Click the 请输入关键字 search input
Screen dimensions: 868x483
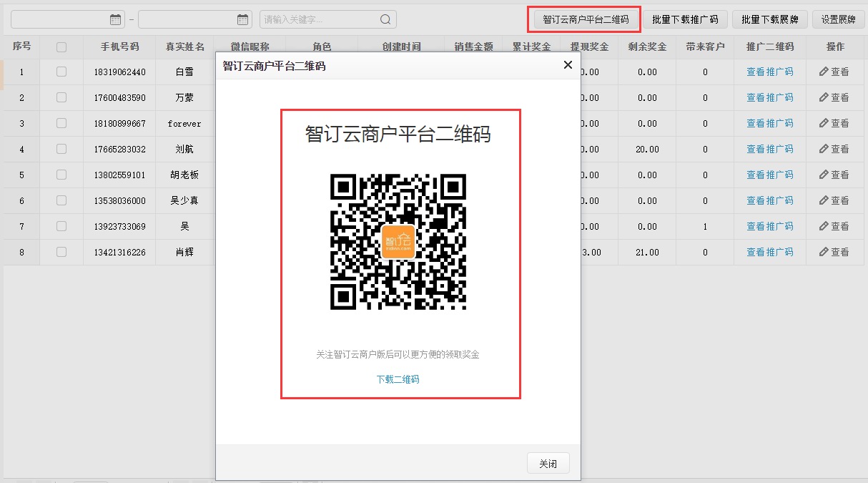(328, 19)
